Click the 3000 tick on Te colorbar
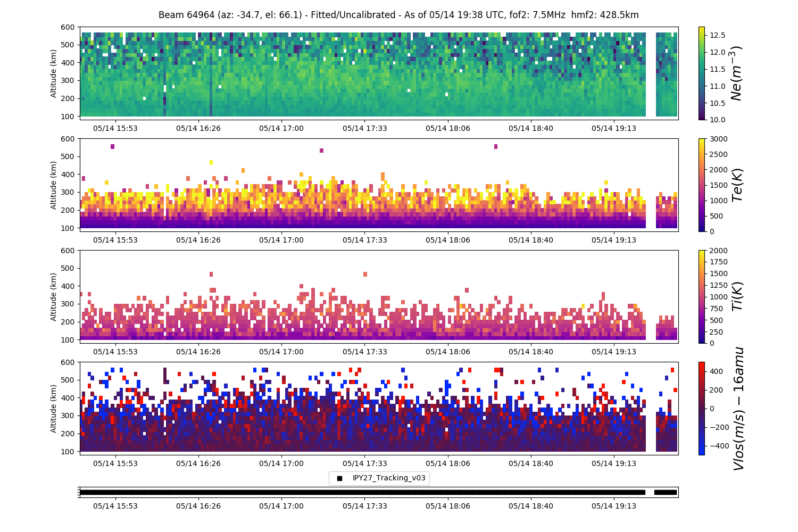The image size is (798, 532). (718, 139)
